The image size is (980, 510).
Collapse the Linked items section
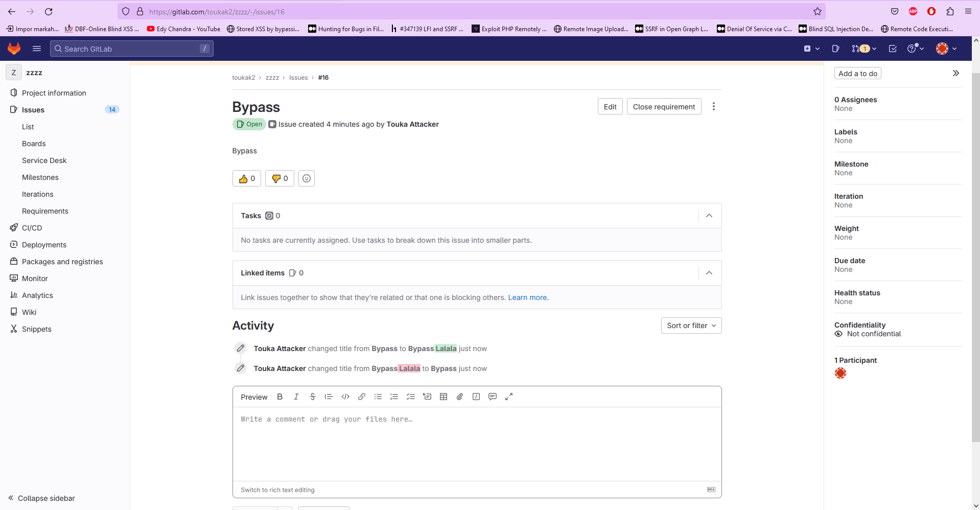[x=709, y=273]
